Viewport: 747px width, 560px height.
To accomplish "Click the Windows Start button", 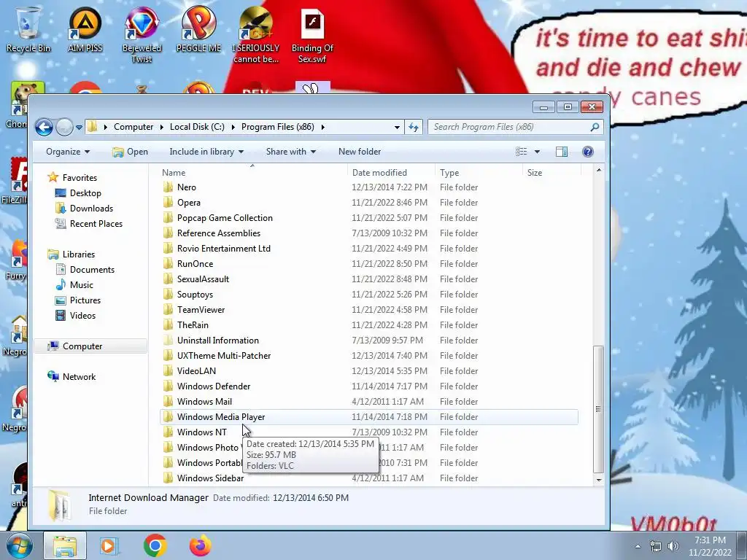I will 19,545.
